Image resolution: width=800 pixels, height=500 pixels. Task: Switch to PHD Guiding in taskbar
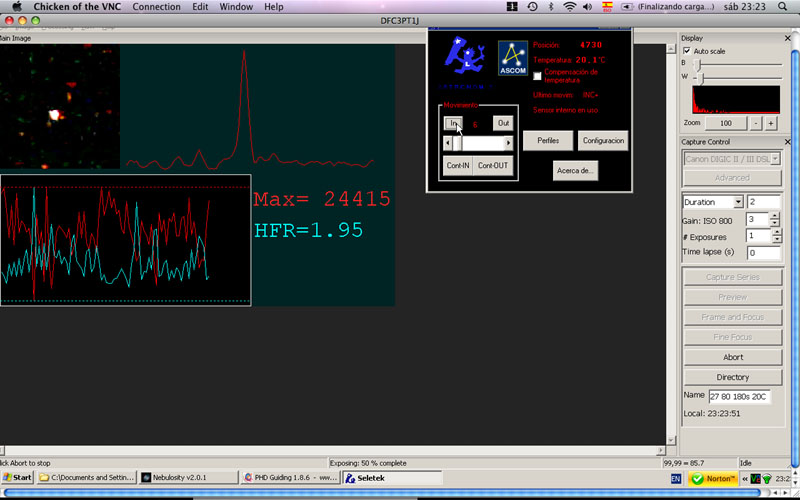(290, 478)
